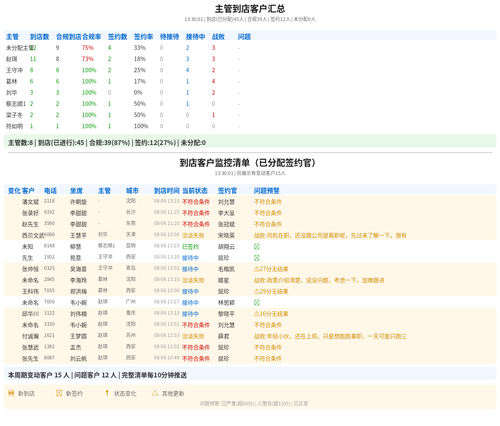Click the 13:30:01 subtitle under the main title

click(250, 19)
